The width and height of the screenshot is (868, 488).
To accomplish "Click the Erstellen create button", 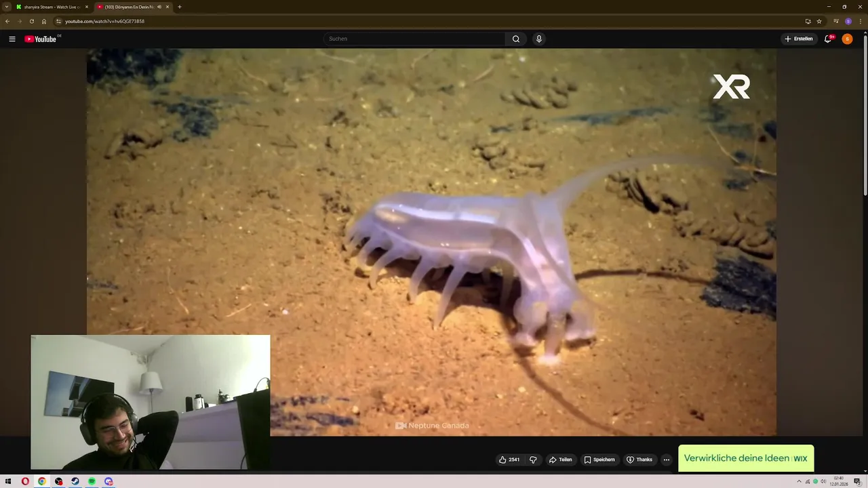I will [x=799, y=39].
